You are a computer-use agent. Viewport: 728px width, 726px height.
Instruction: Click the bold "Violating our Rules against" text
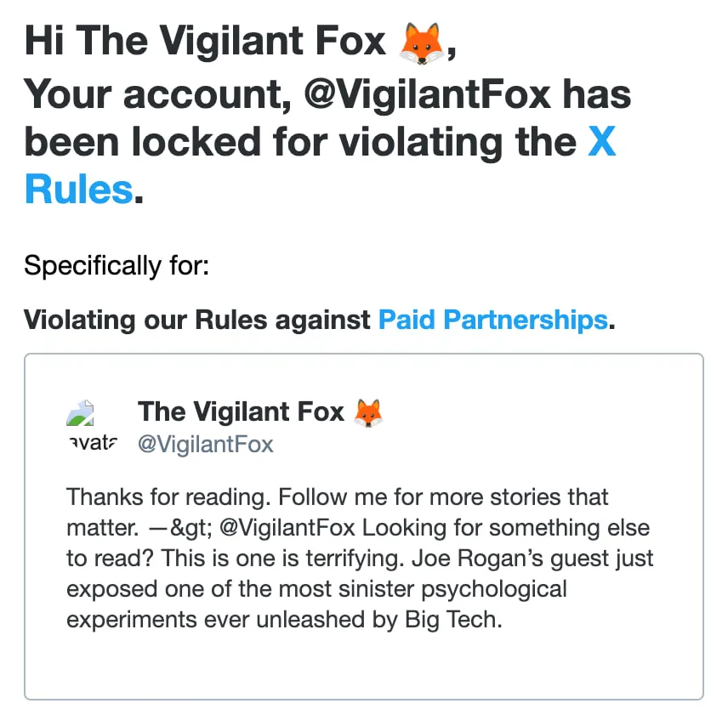pyautogui.click(x=197, y=320)
